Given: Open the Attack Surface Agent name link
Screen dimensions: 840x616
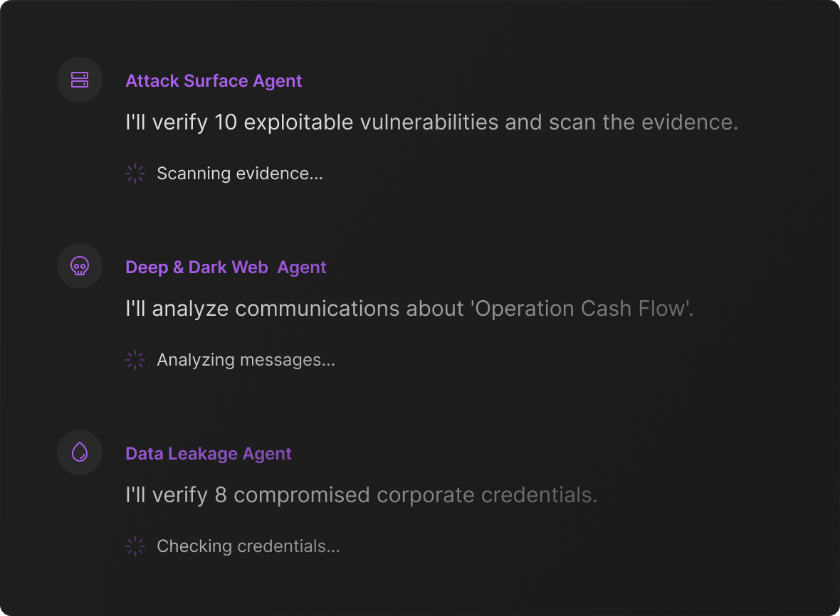Looking at the screenshot, I should 214,81.
